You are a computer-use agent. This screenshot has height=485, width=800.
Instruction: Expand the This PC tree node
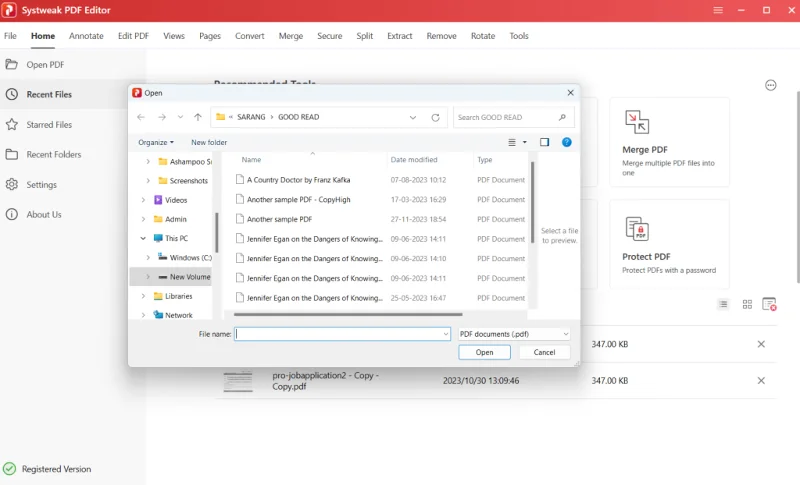point(144,239)
